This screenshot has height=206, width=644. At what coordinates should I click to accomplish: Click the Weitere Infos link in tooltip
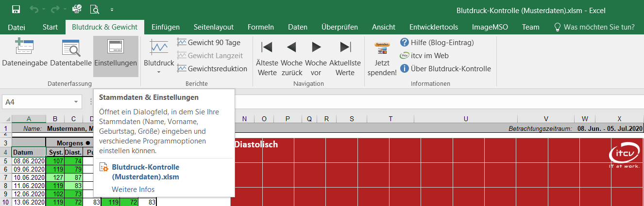[x=133, y=189]
